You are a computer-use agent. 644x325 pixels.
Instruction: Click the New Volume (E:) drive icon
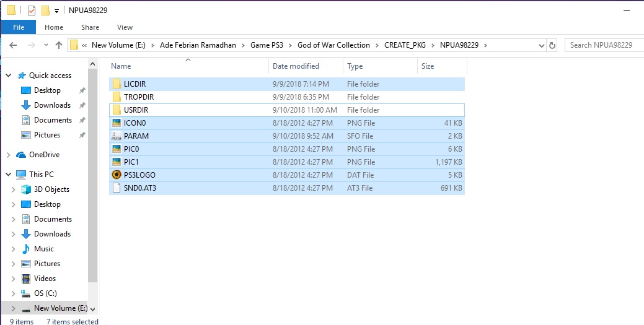26,308
